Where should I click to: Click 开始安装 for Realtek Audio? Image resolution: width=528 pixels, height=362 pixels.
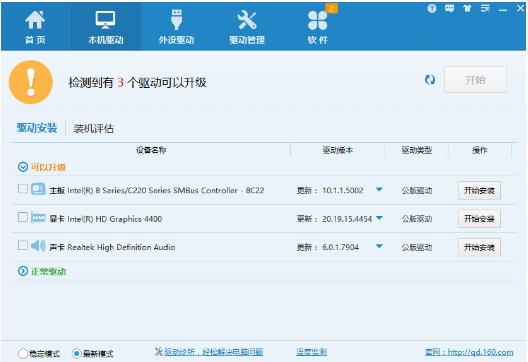tap(479, 248)
